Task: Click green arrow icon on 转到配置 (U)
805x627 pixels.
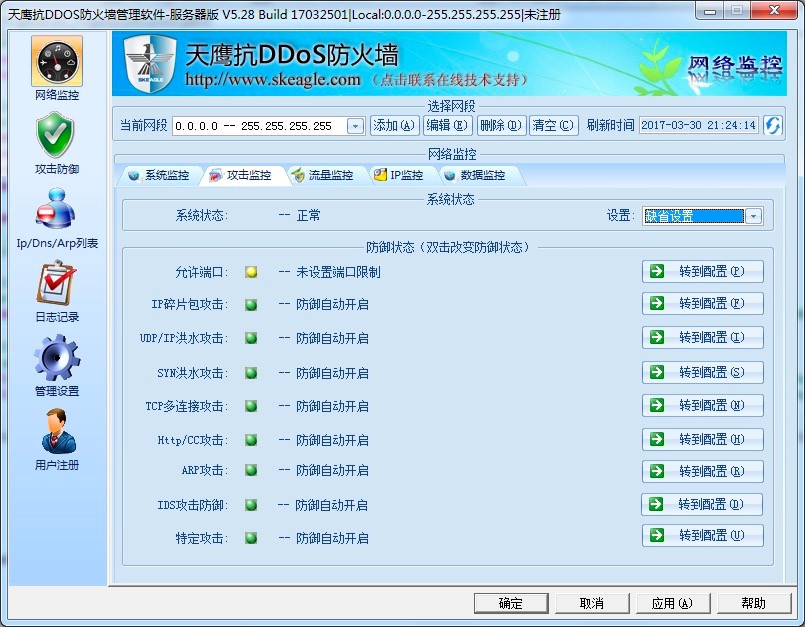Action: pos(657,536)
